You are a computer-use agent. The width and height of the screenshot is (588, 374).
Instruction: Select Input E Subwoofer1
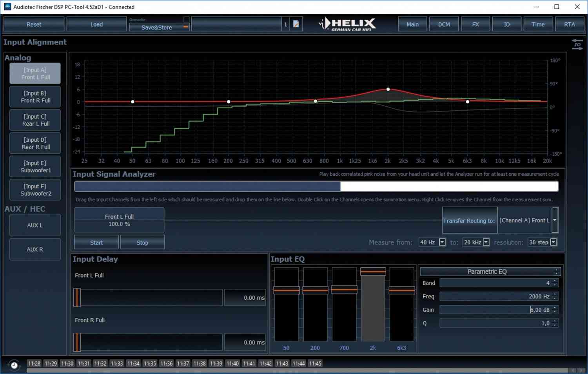pos(35,166)
